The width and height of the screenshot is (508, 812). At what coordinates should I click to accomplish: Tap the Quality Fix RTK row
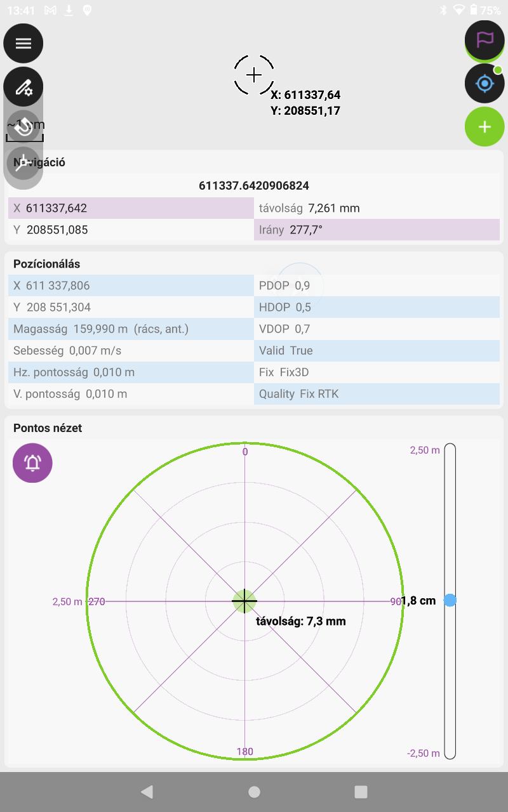click(377, 394)
